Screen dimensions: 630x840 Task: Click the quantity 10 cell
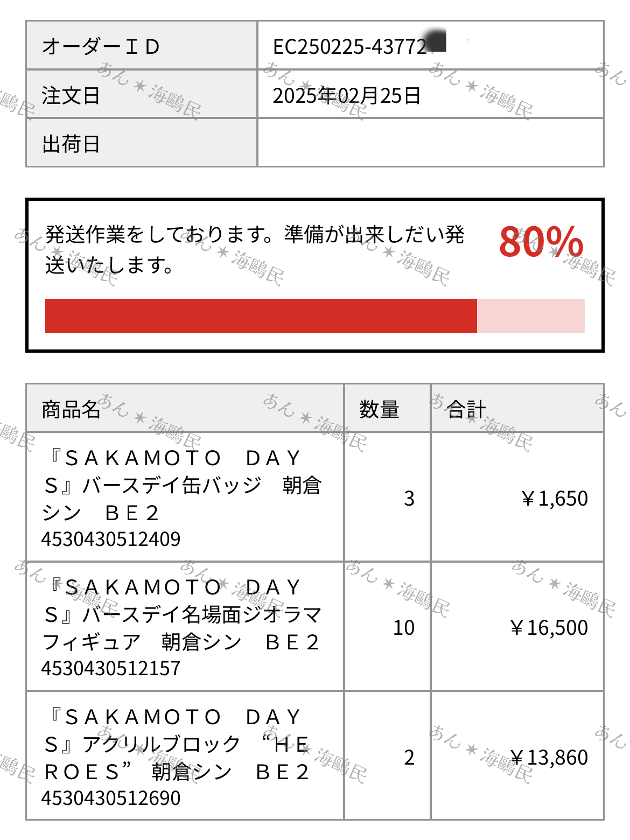[x=388, y=627]
